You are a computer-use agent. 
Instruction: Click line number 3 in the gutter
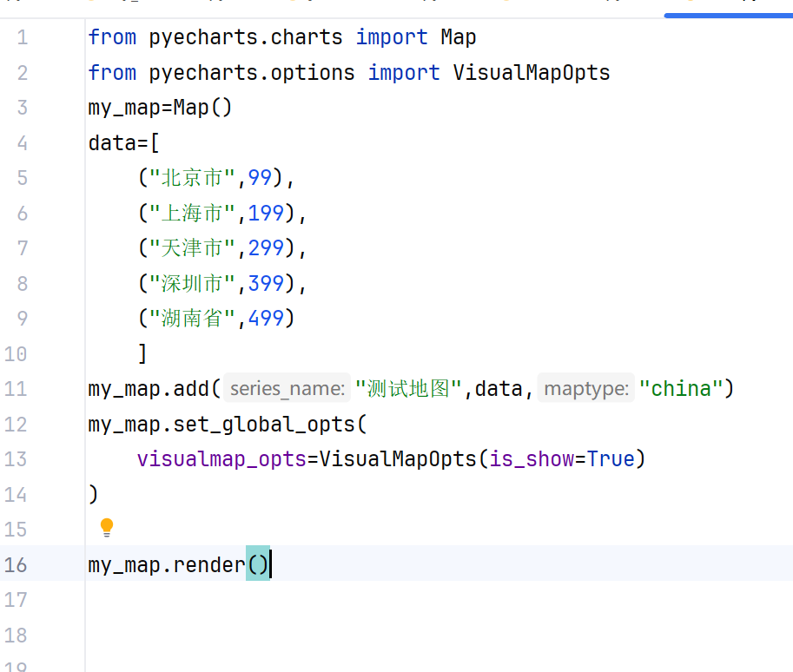(23, 108)
